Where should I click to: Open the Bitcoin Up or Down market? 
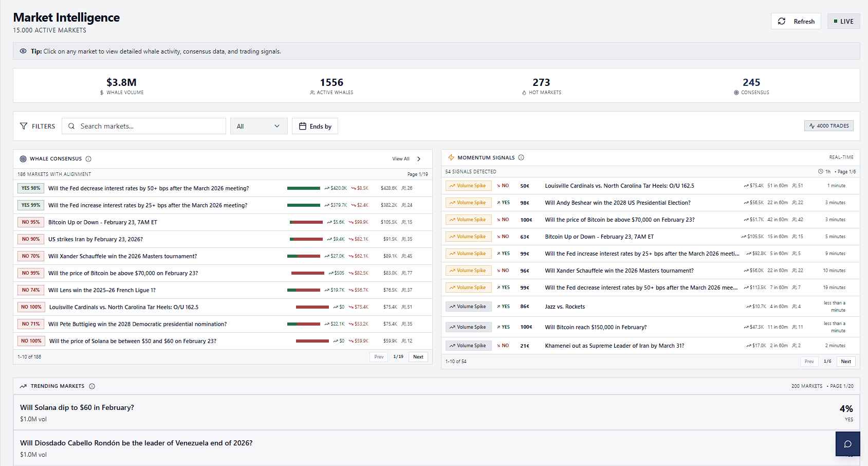(103, 222)
